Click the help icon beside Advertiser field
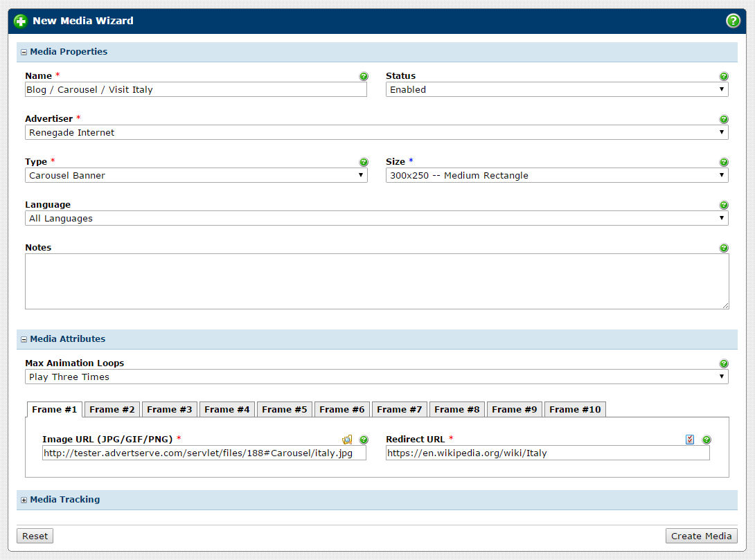This screenshot has height=560, width=755. [724, 119]
